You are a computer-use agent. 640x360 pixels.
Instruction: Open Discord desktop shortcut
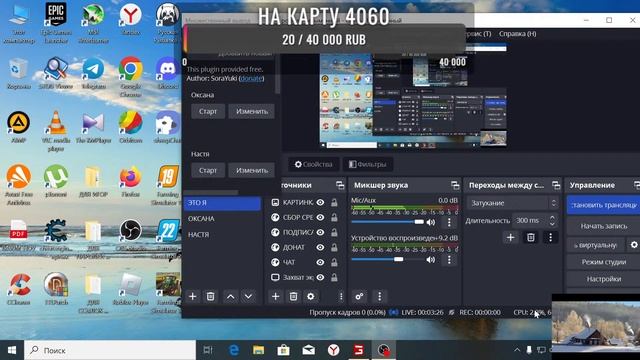click(167, 73)
